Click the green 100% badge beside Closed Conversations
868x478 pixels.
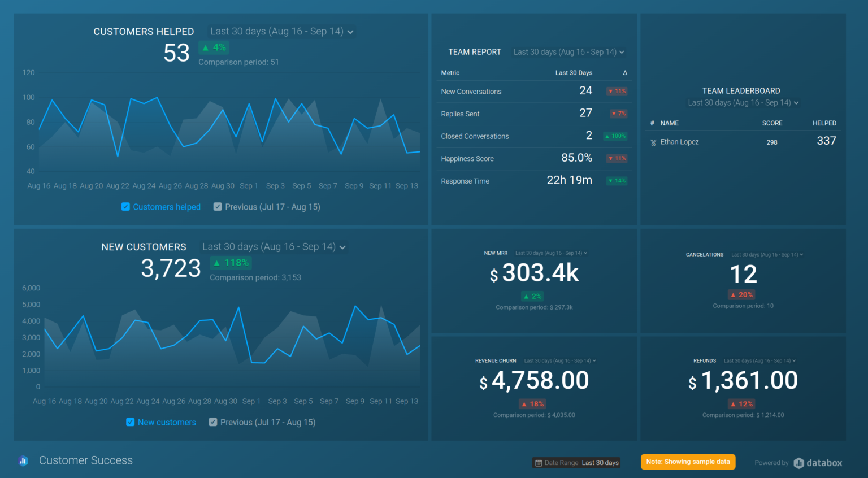615,136
